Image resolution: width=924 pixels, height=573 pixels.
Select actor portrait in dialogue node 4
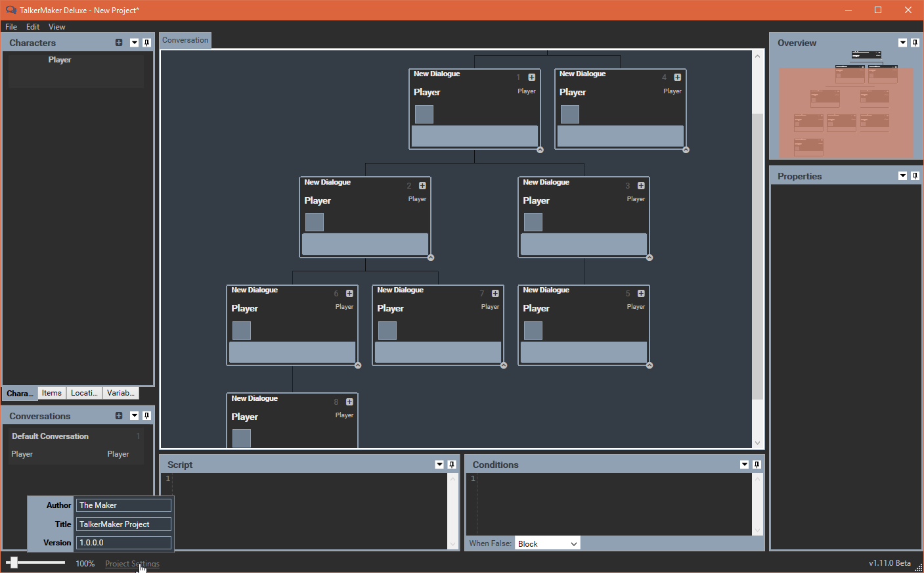[x=570, y=114]
